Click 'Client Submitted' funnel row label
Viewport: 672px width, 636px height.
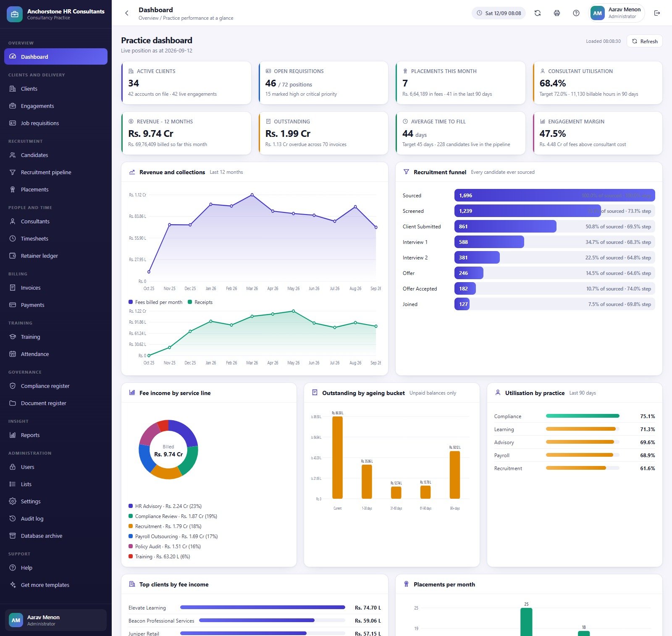422,226
